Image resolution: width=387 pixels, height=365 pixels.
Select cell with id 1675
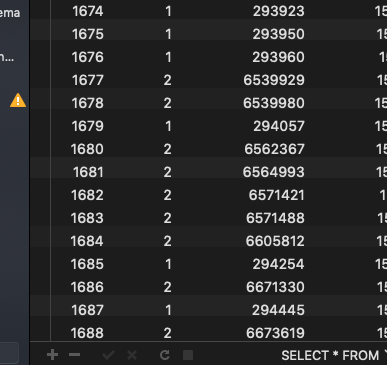pos(88,34)
